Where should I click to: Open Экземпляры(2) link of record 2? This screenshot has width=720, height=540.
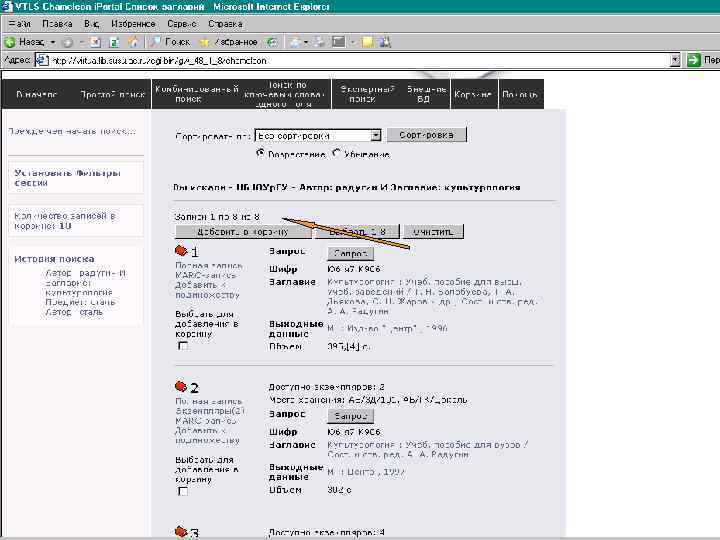click(210, 411)
